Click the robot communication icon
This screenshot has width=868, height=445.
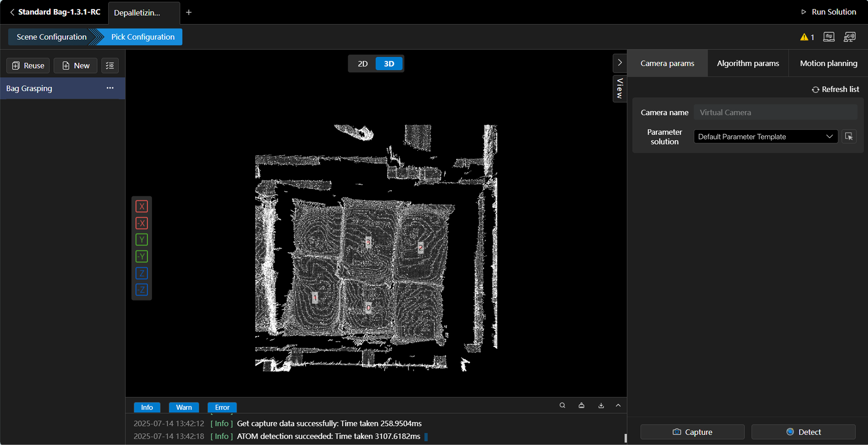pyautogui.click(x=849, y=37)
